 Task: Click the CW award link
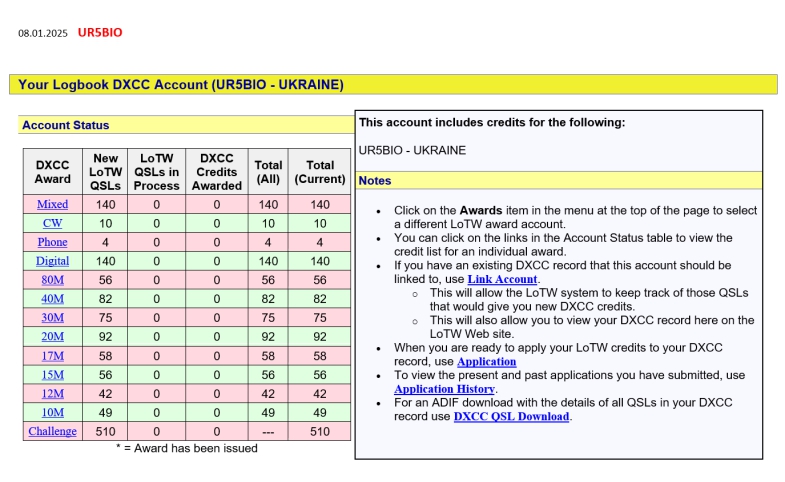pos(52,223)
